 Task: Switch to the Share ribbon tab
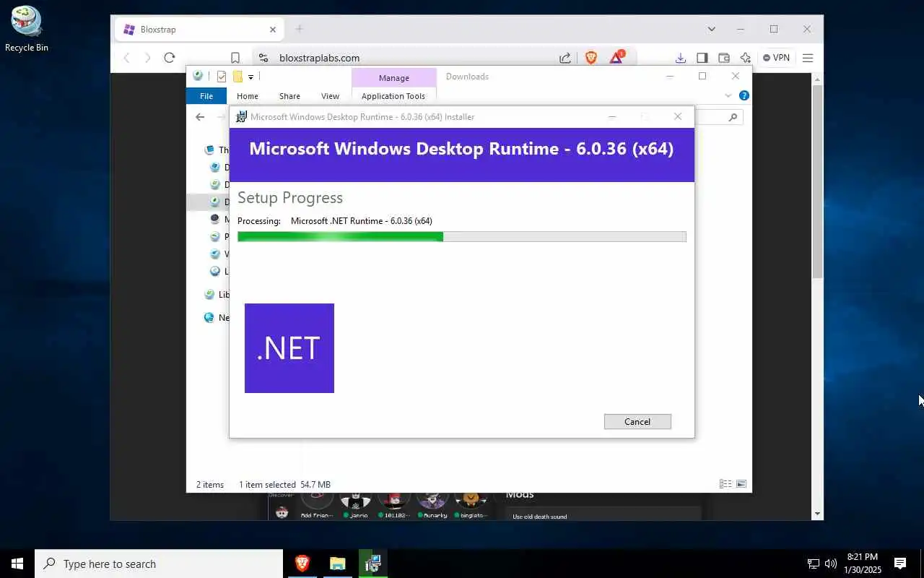pyautogui.click(x=289, y=96)
